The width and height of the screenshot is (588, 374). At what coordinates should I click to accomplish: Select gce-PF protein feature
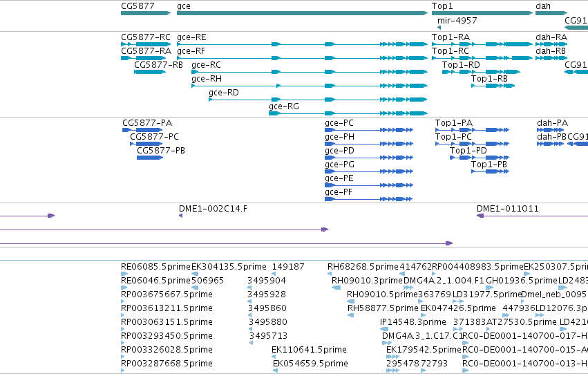[369, 199]
